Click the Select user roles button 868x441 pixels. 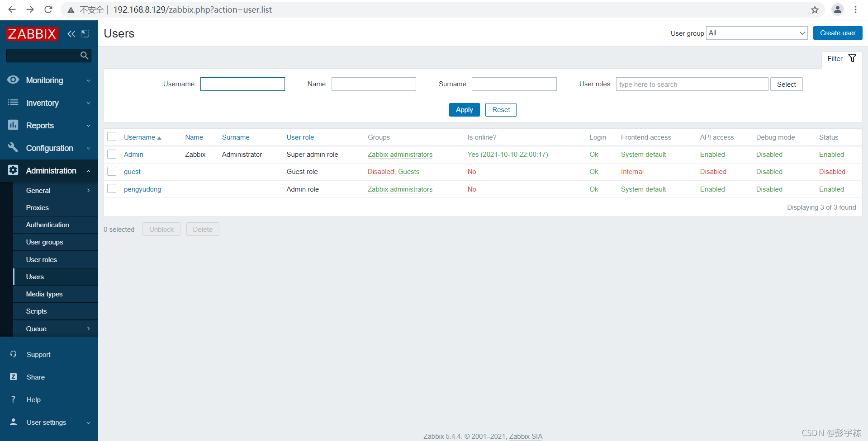(x=786, y=84)
